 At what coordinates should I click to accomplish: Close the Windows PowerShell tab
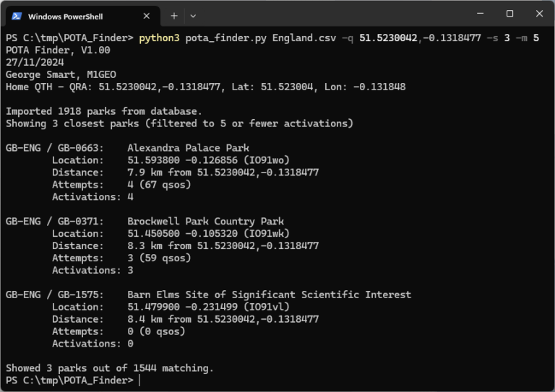click(147, 16)
